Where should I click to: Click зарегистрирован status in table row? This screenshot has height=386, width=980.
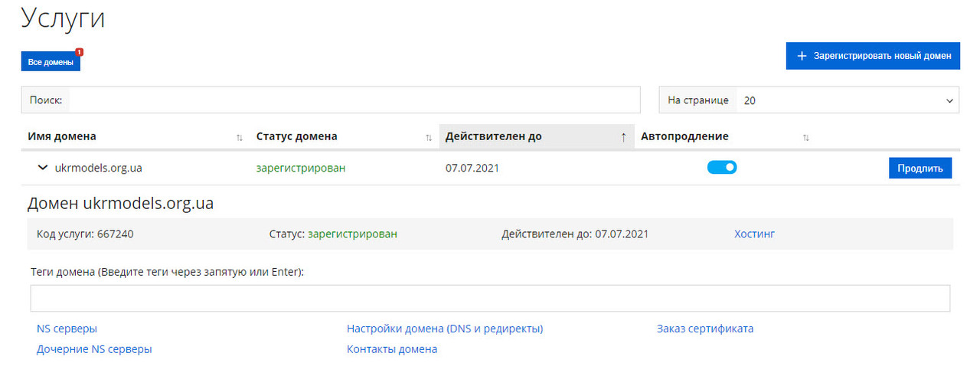[301, 167]
